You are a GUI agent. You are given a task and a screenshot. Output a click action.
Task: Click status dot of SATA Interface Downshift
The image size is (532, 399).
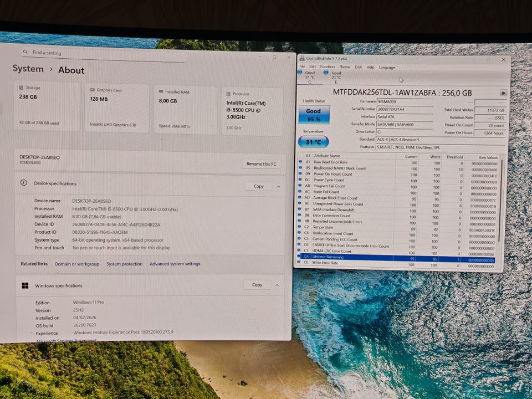(x=300, y=209)
